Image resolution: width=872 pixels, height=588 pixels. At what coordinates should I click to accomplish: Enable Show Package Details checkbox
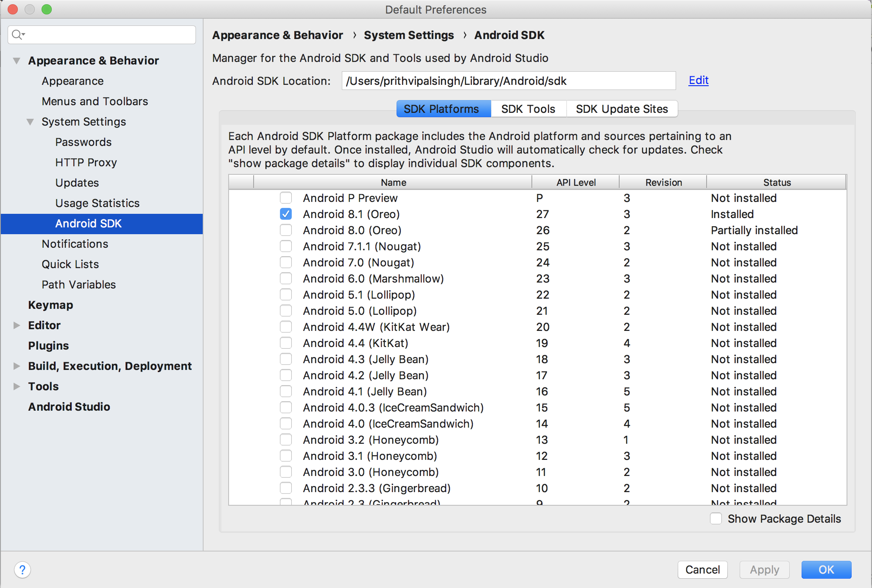(x=716, y=518)
